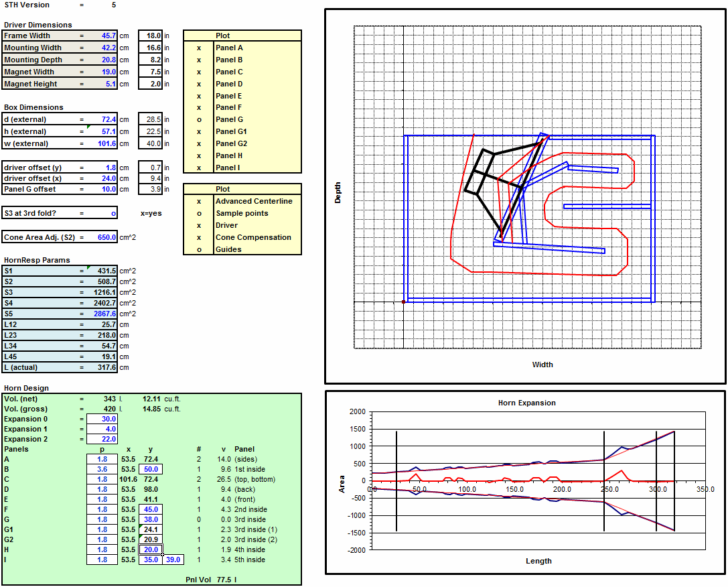Click the '3rd inside (2)' panel description
Screen dimensions: 728x587
[256, 539]
